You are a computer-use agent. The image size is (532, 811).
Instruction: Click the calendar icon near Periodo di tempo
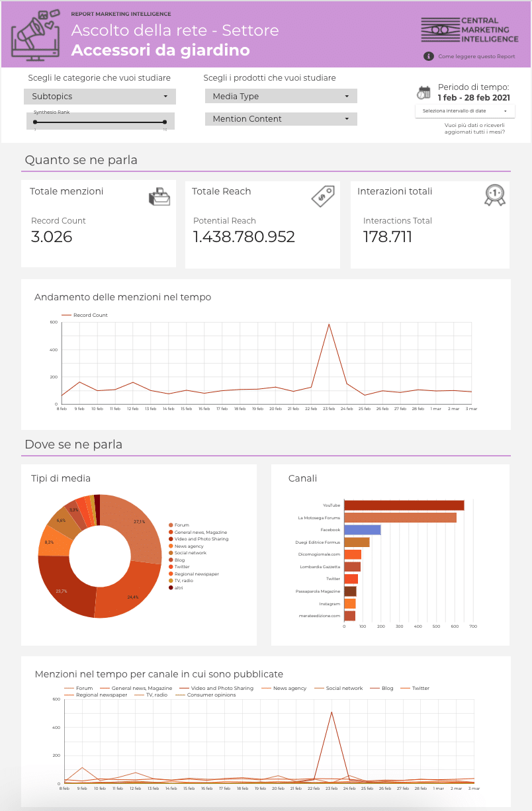coord(423,93)
